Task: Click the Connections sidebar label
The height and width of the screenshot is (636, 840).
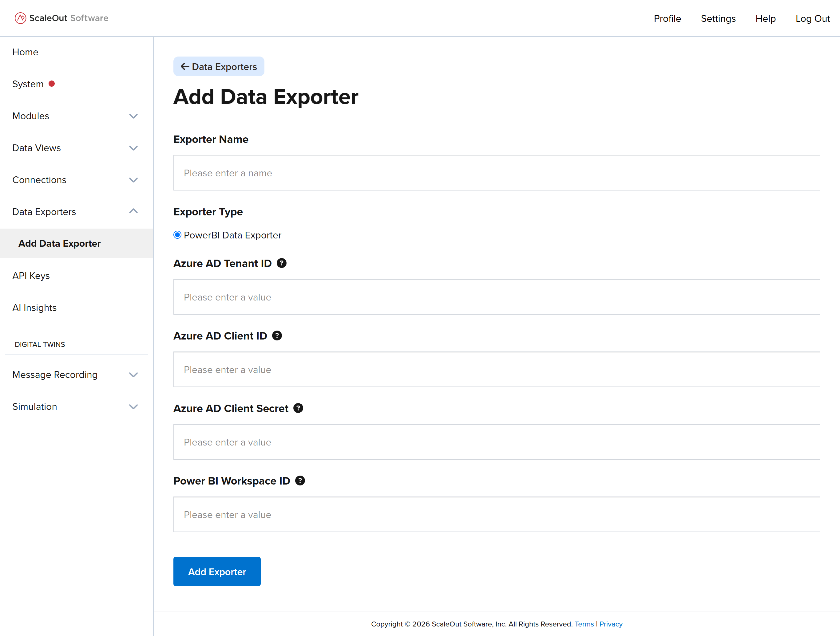Action: (39, 180)
